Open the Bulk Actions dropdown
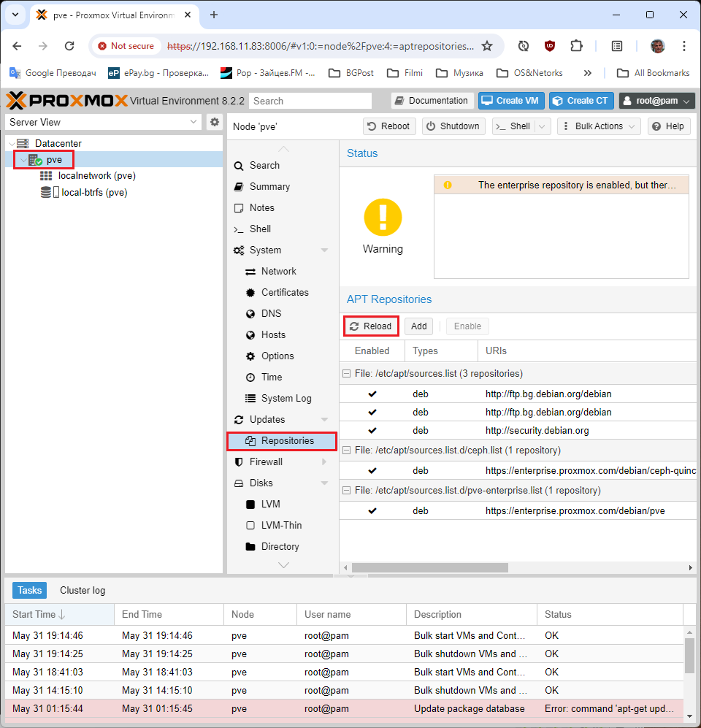The image size is (701, 728). pyautogui.click(x=599, y=126)
